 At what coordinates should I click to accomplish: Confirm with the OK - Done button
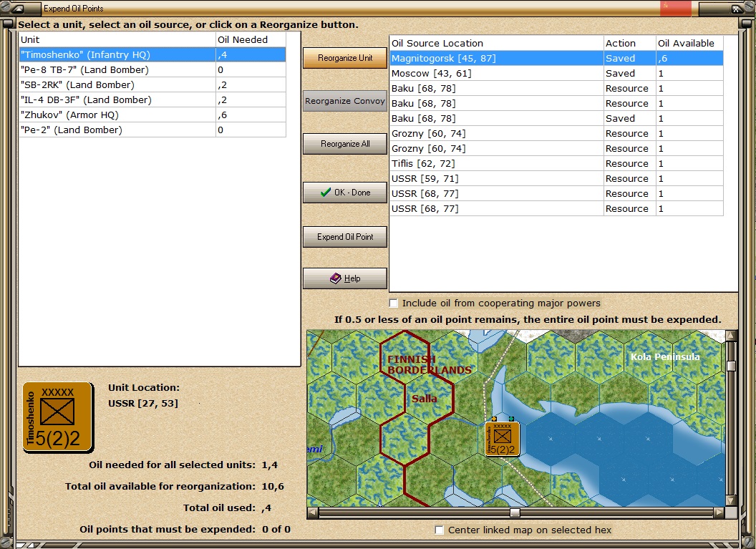(345, 193)
